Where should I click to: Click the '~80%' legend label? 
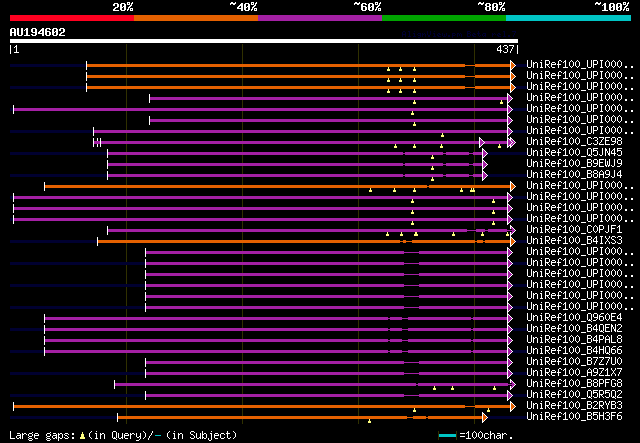pyautogui.click(x=491, y=7)
